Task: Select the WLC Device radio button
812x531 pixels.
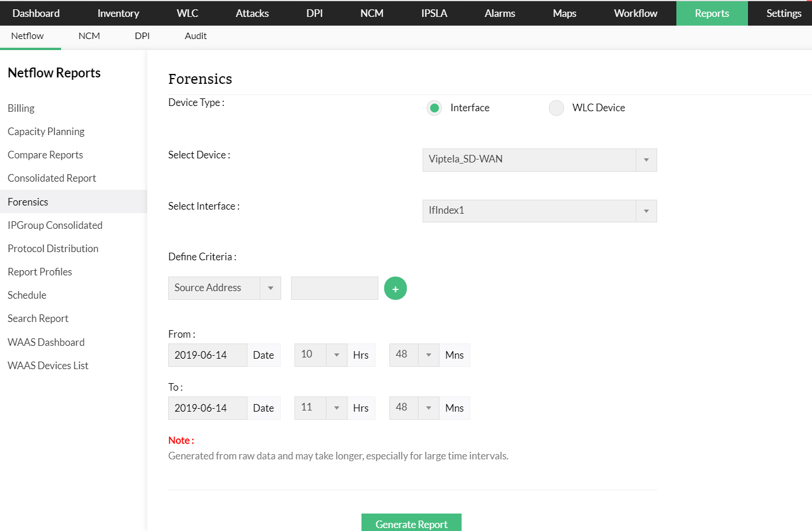Action: point(556,108)
